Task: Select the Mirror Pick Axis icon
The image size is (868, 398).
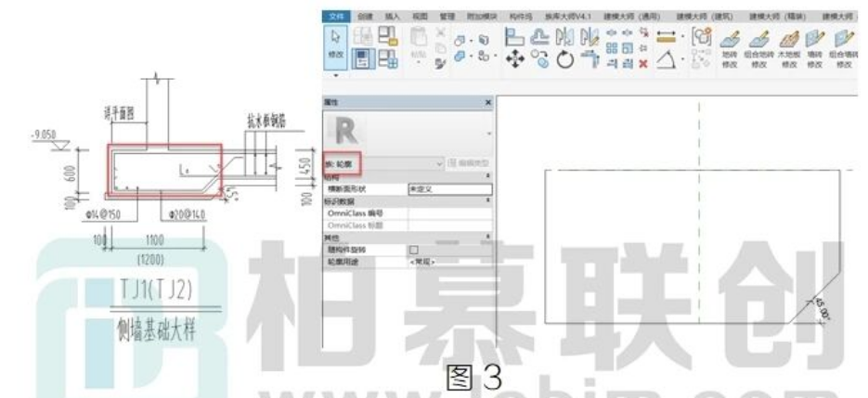Action: point(564,37)
